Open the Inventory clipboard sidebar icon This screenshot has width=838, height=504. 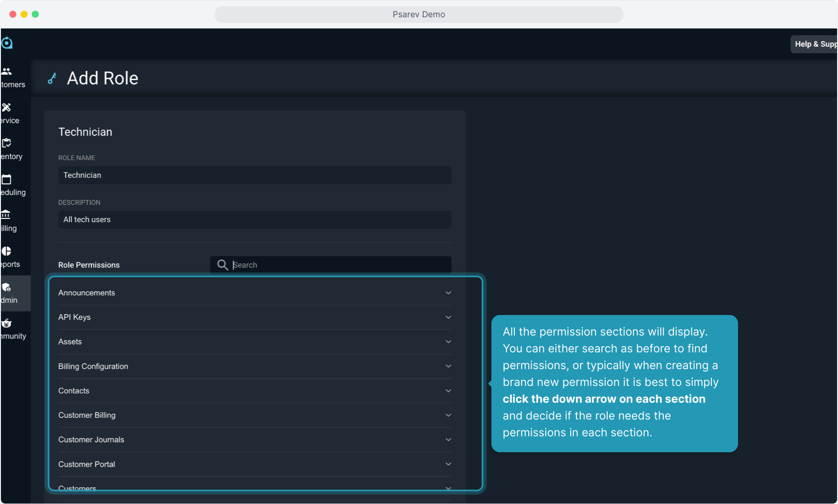pos(7,143)
